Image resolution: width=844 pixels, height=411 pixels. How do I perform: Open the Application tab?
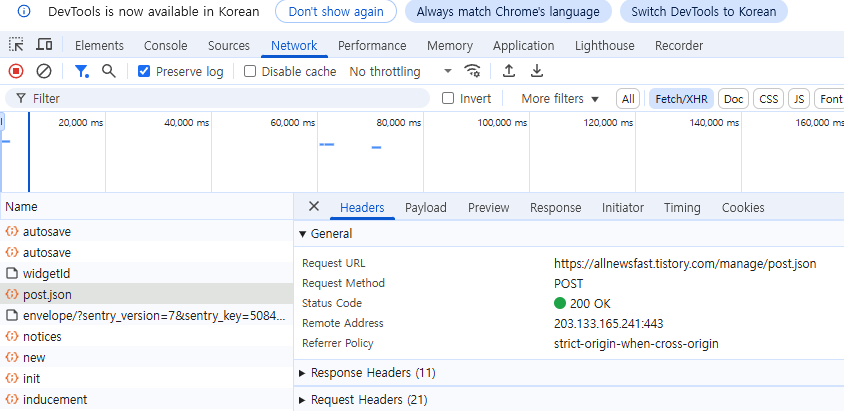pyautogui.click(x=523, y=46)
